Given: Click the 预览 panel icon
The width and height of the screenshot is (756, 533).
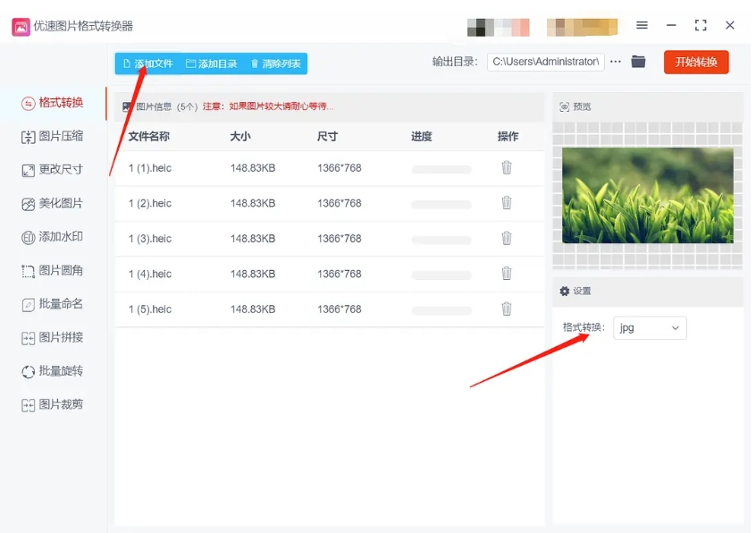Looking at the screenshot, I should coord(564,106).
